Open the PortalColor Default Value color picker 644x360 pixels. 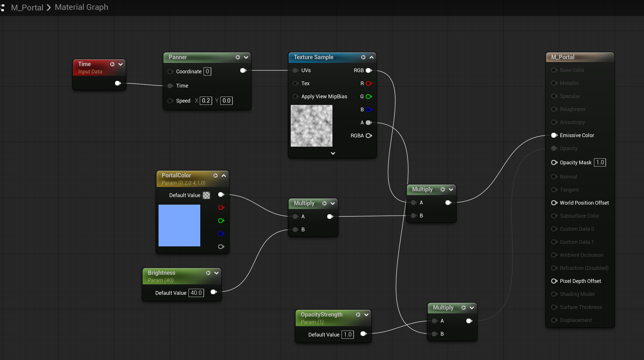[206, 195]
